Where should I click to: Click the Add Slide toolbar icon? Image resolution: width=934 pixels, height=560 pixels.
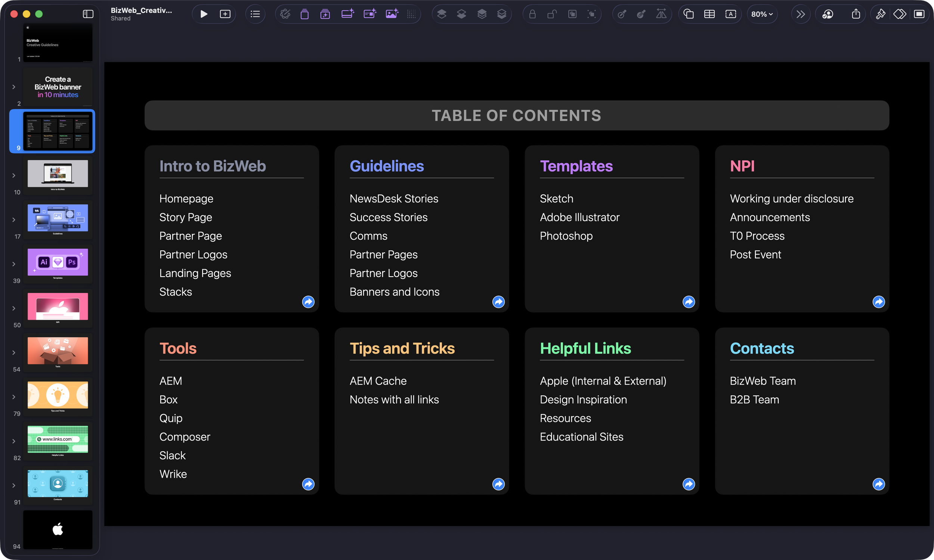click(x=225, y=14)
